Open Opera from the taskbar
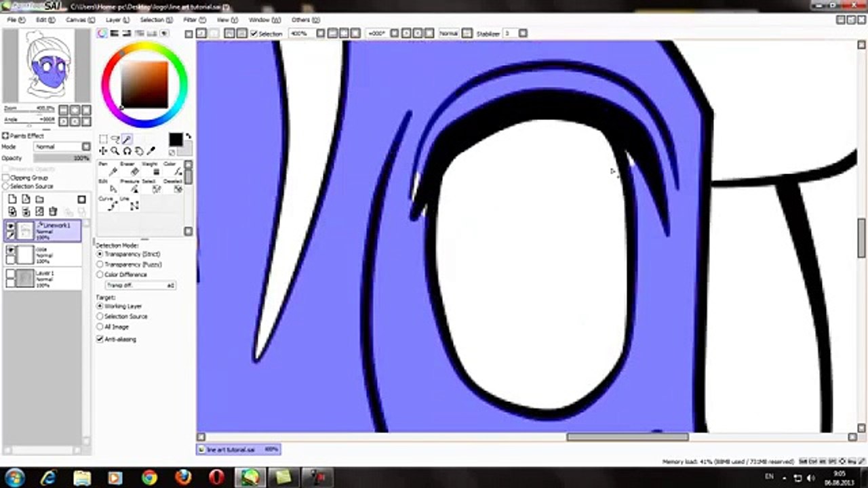868x488 pixels. (x=217, y=478)
